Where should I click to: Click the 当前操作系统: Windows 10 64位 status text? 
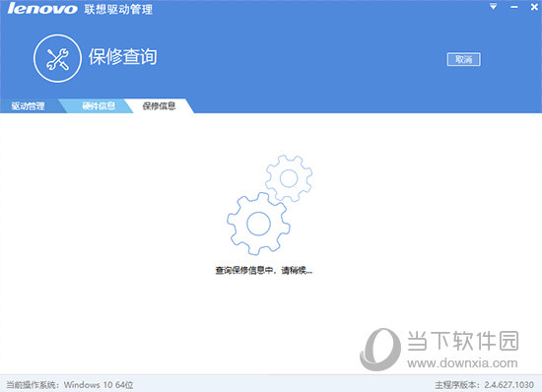pyautogui.click(x=70, y=385)
